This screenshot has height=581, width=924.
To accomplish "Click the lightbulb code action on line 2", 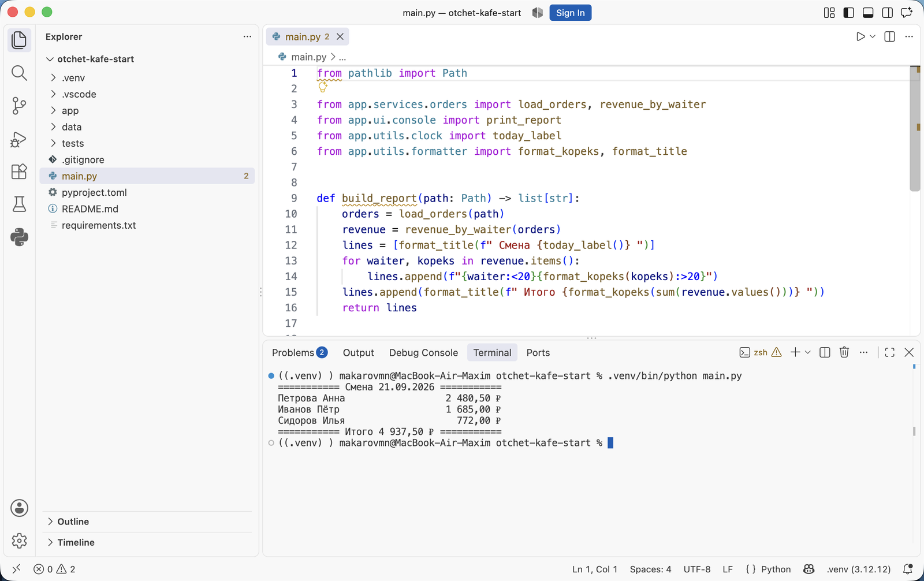I will [323, 87].
